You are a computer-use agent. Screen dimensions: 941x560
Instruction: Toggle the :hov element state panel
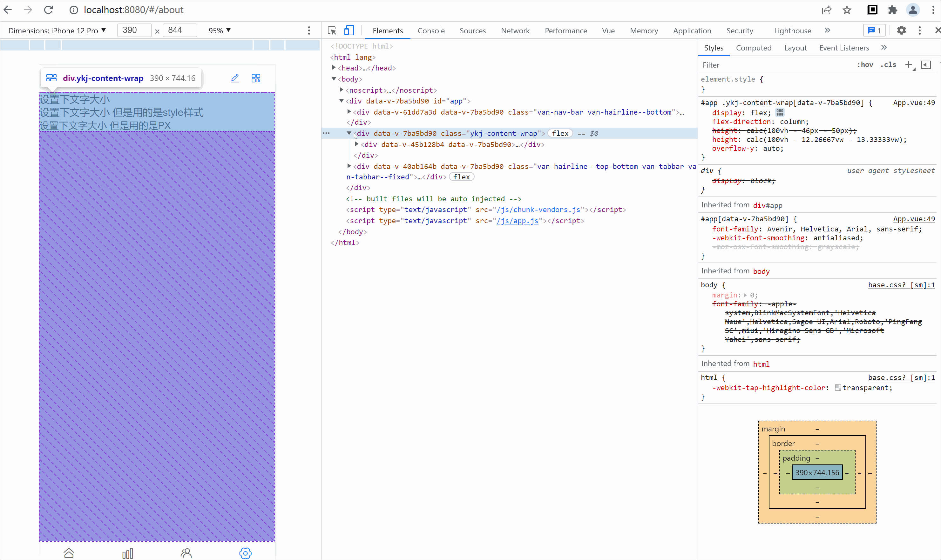865,64
